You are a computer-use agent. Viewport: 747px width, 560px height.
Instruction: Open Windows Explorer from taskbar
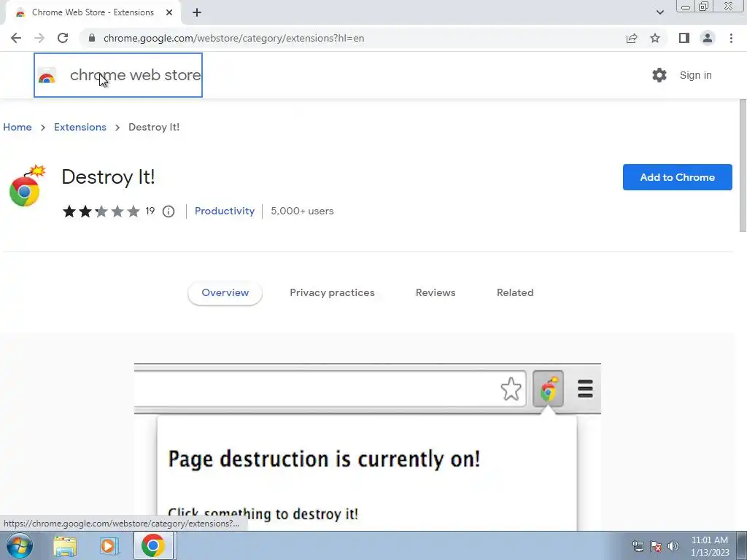pyautogui.click(x=65, y=545)
